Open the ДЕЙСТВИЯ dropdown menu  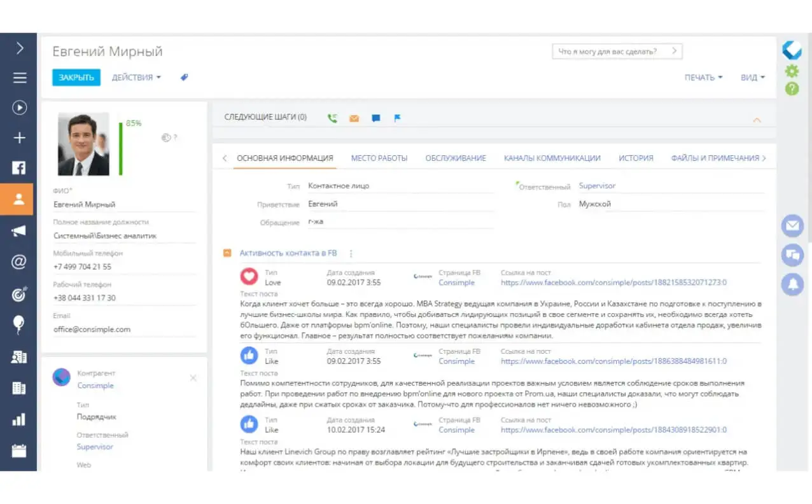point(136,78)
